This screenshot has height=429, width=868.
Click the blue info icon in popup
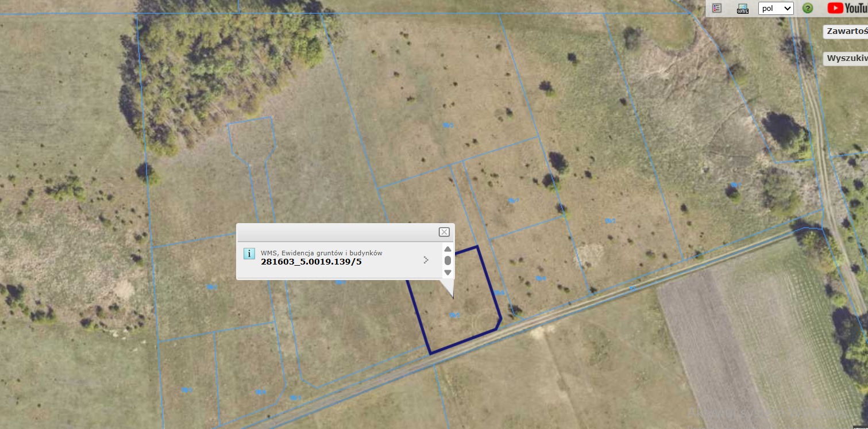coord(249,254)
